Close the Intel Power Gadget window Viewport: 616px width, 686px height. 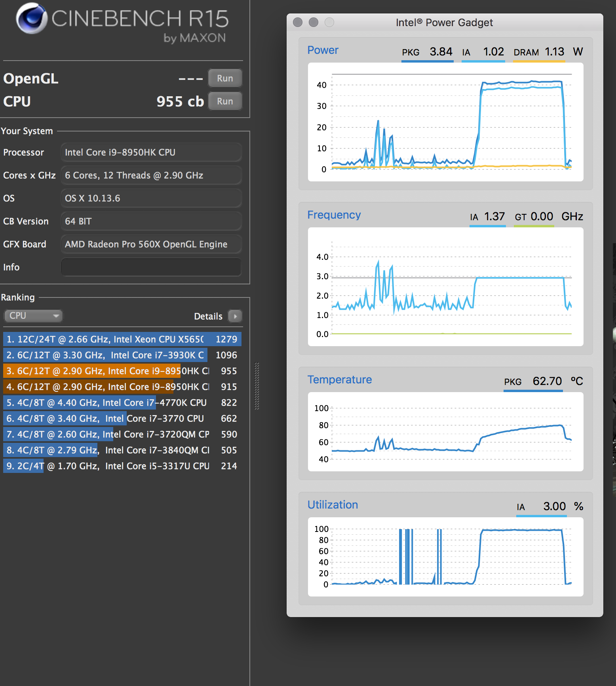(298, 23)
